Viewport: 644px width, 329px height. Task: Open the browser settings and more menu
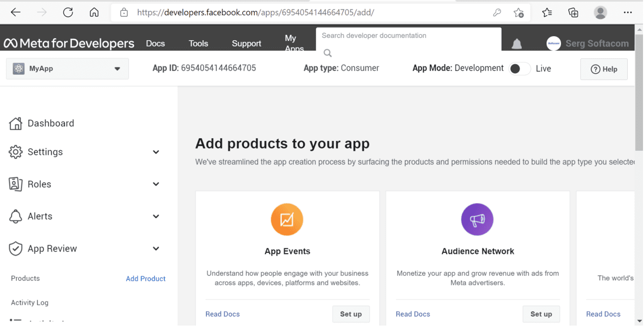pos(628,13)
